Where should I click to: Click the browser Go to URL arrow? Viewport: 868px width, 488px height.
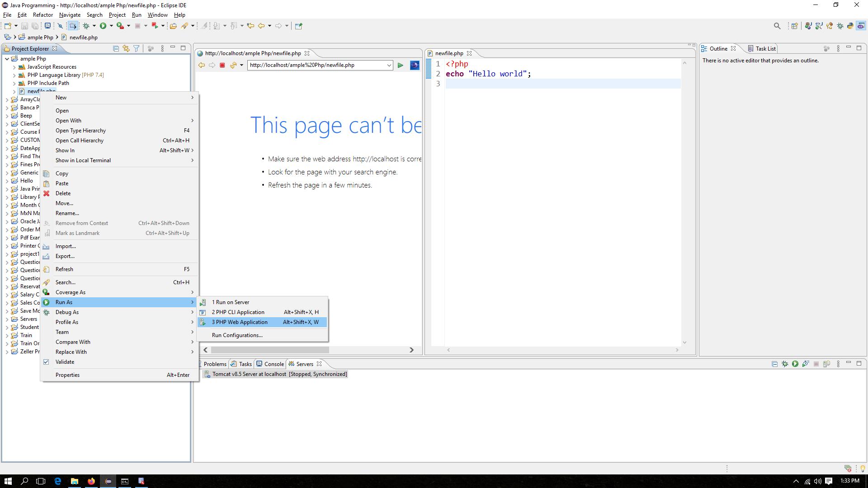coord(400,65)
